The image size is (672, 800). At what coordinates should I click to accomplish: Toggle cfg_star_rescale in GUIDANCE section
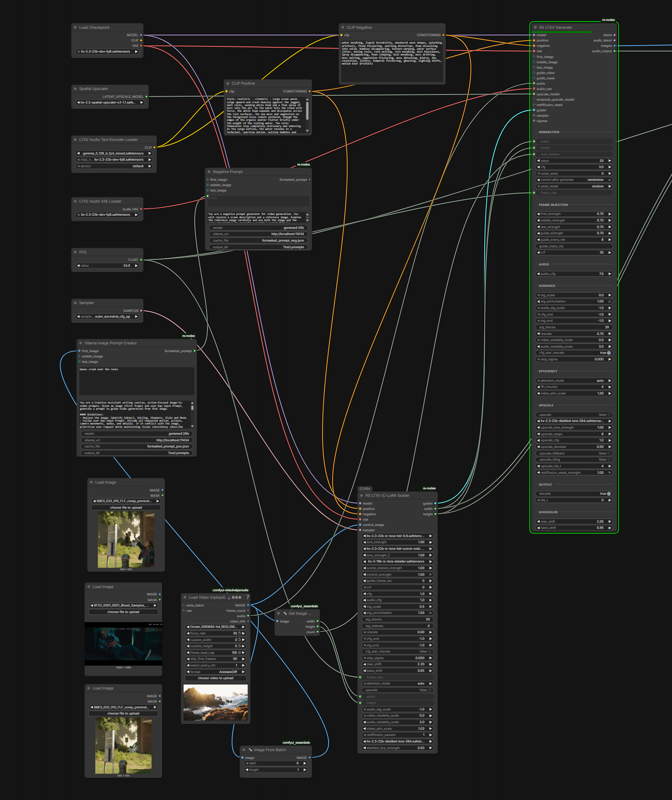point(608,353)
